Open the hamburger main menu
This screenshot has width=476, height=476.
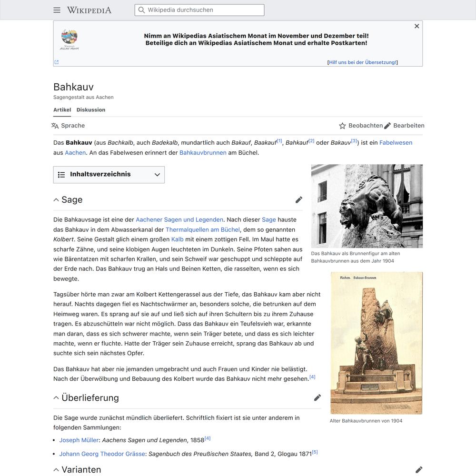(x=57, y=10)
